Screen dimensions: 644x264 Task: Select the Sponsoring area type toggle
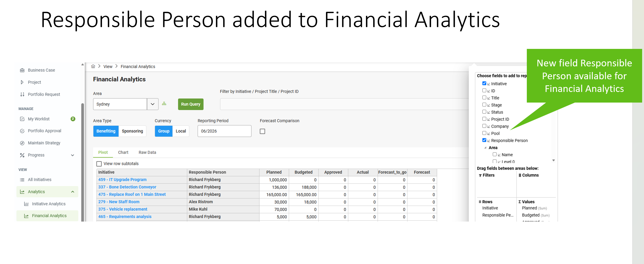pos(132,131)
